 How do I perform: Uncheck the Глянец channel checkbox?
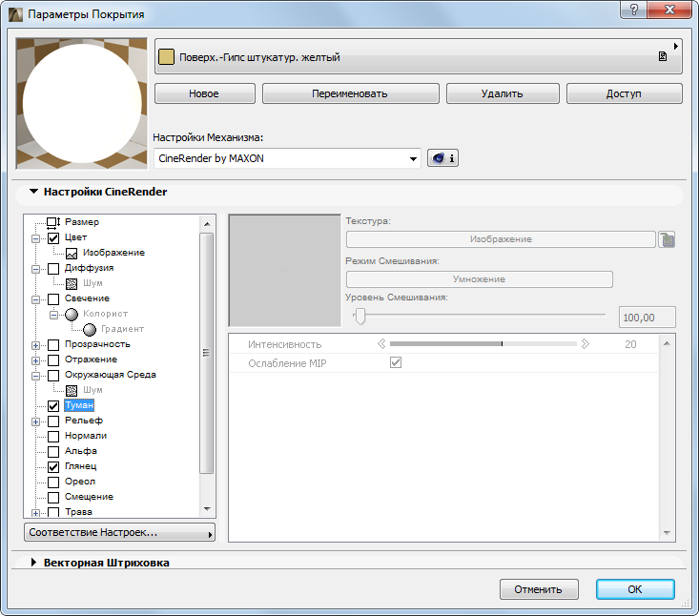[53, 467]
